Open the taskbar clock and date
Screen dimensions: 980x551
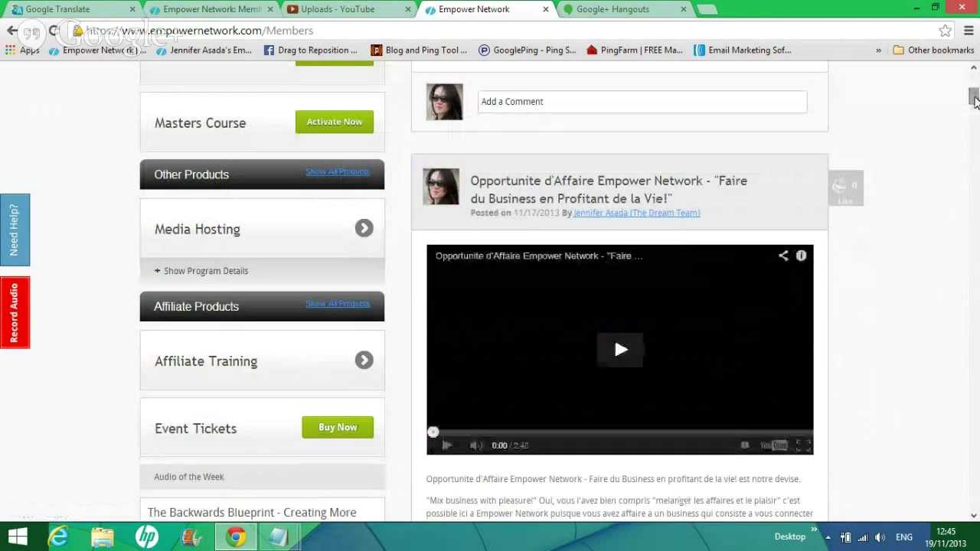pyautogui.click(x=946, y=537)
